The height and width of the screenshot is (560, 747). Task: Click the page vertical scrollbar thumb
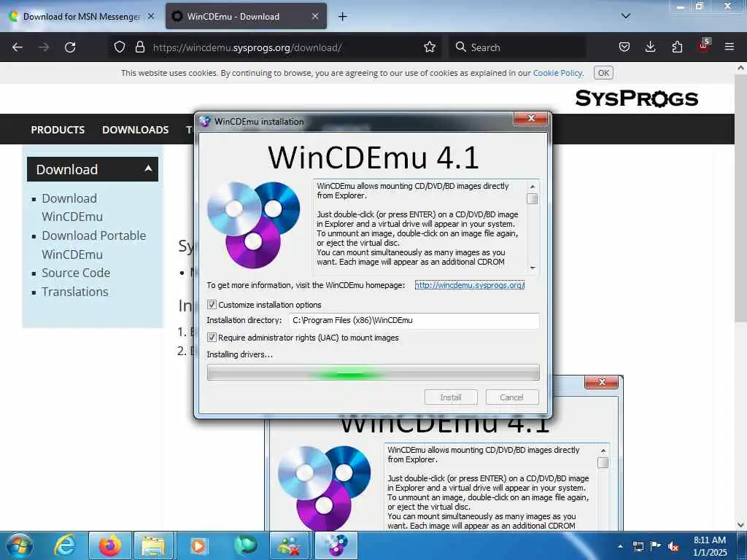(740, 197)
